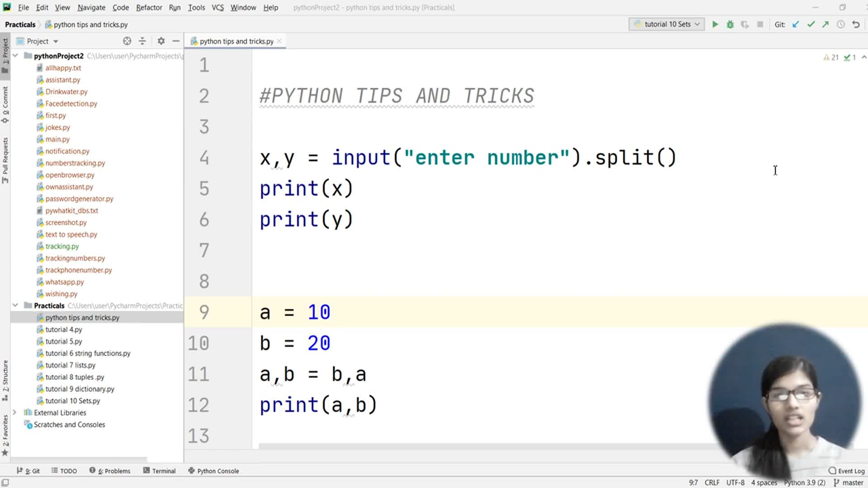Show Git history clock icon
This screenshot has height=488, width=868.
(840, 24)
